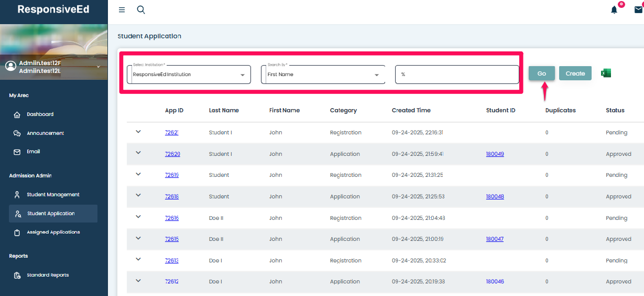This screenshot has width=644, height=296.
Task: Open the mail envelope icon in header
Action: pyautogui.click(x=638, y=10)
